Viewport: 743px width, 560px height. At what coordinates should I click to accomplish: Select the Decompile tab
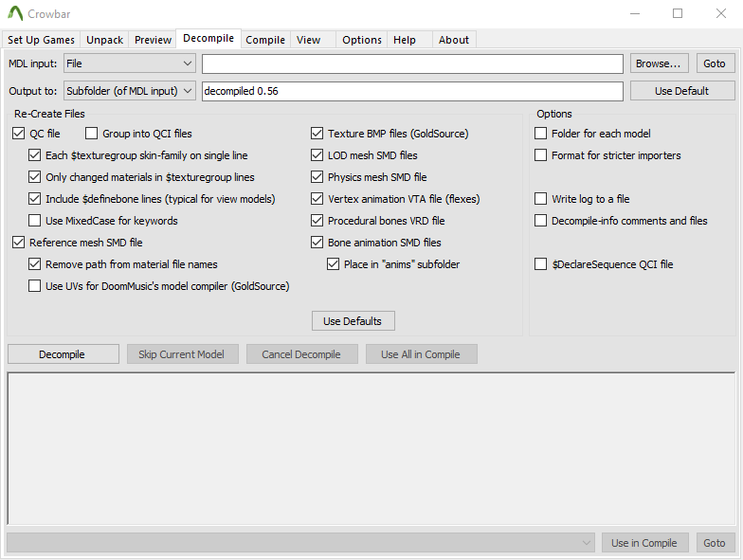(x=208, y=38)
